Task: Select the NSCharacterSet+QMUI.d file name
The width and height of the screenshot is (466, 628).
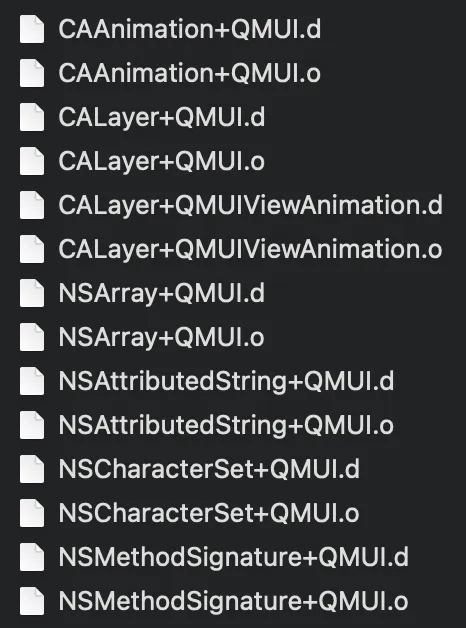Action: pyautogui.click(x=209, y=469)
